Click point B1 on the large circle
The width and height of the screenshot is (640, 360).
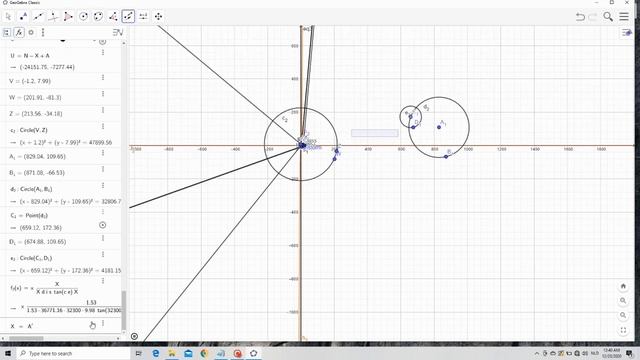coord(446,156)
